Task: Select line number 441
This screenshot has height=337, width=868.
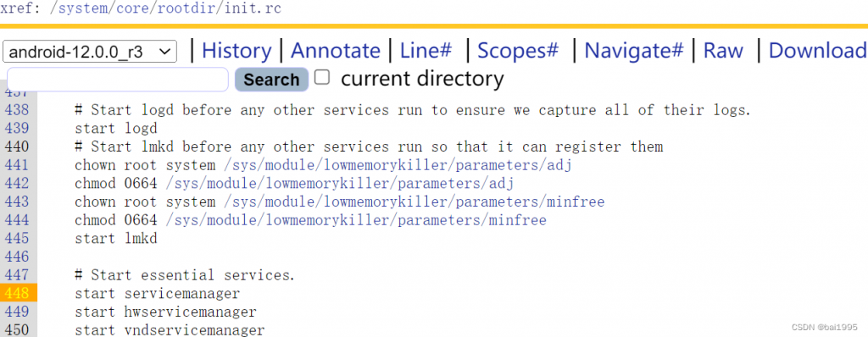Action: tap(17, 165)
